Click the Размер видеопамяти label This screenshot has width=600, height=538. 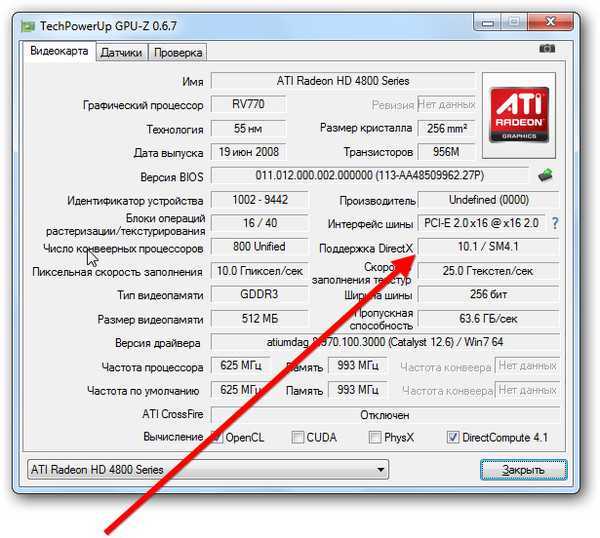point(150,320)
